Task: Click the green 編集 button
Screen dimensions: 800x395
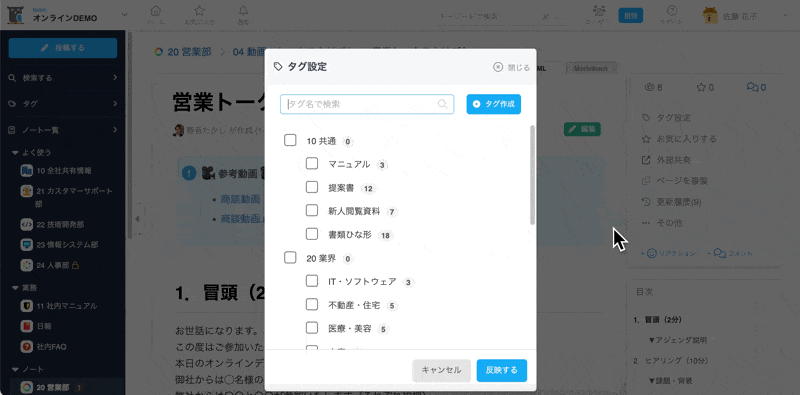Action: point(582,129)
